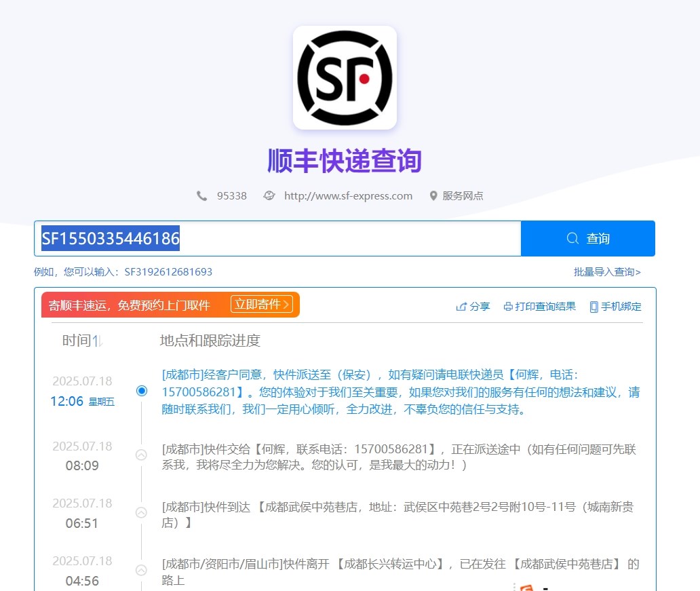Screen dimensions: 700x591
Task: Open the 服务网点 service outlets link
Action: tap(463, 195)
